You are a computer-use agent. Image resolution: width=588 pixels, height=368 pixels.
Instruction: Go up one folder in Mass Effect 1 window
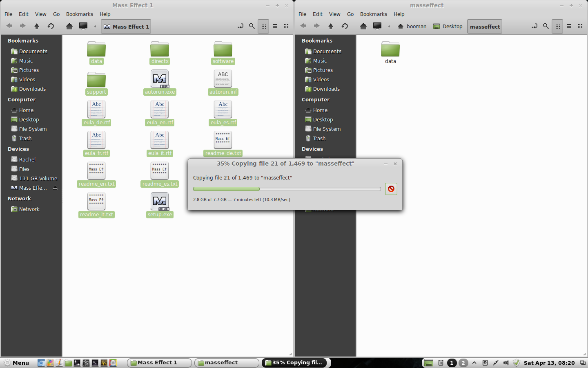37,26
